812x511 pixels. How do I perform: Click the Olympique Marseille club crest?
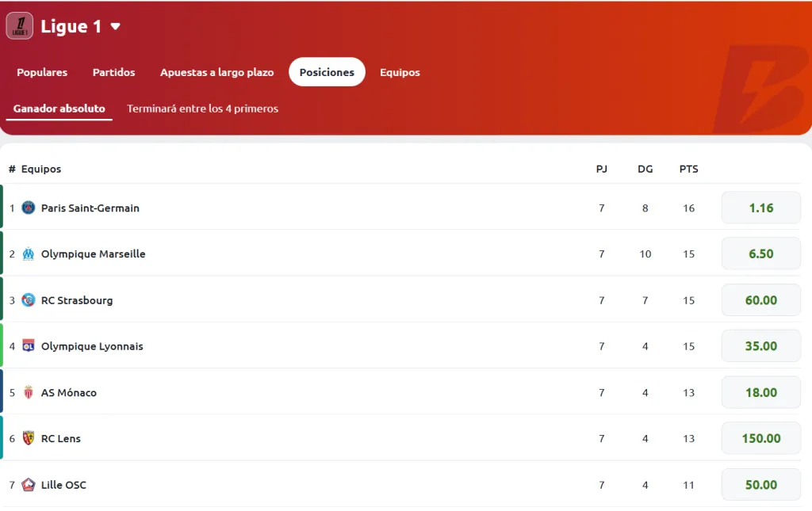point(29,254)
